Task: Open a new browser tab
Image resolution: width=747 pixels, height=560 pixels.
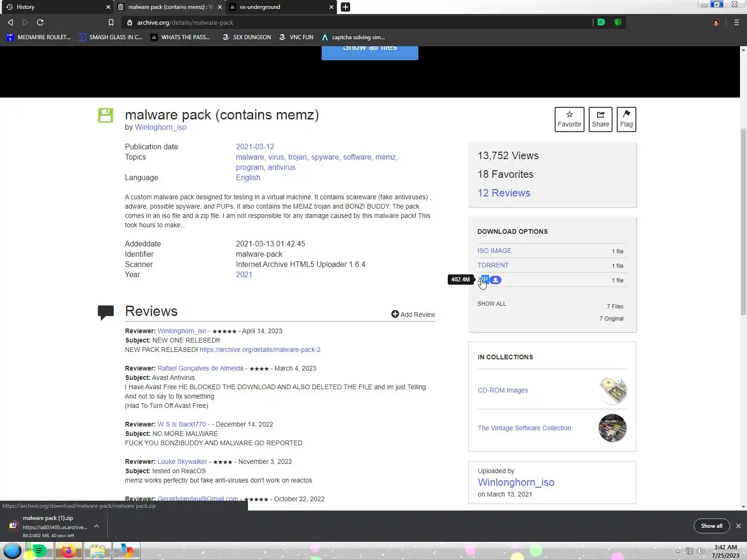Action: (345, 7)
